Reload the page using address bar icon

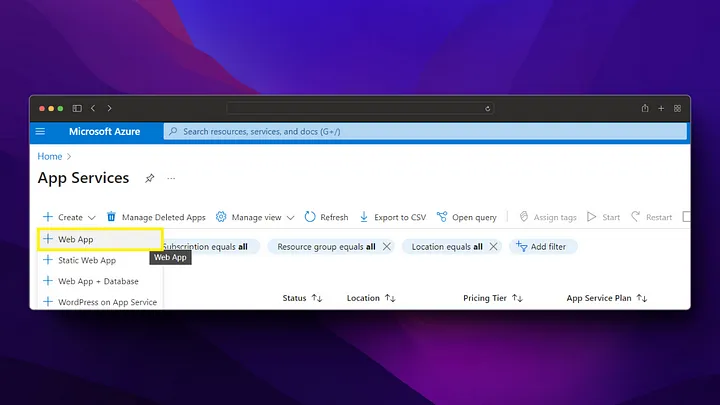coord(487,109)
